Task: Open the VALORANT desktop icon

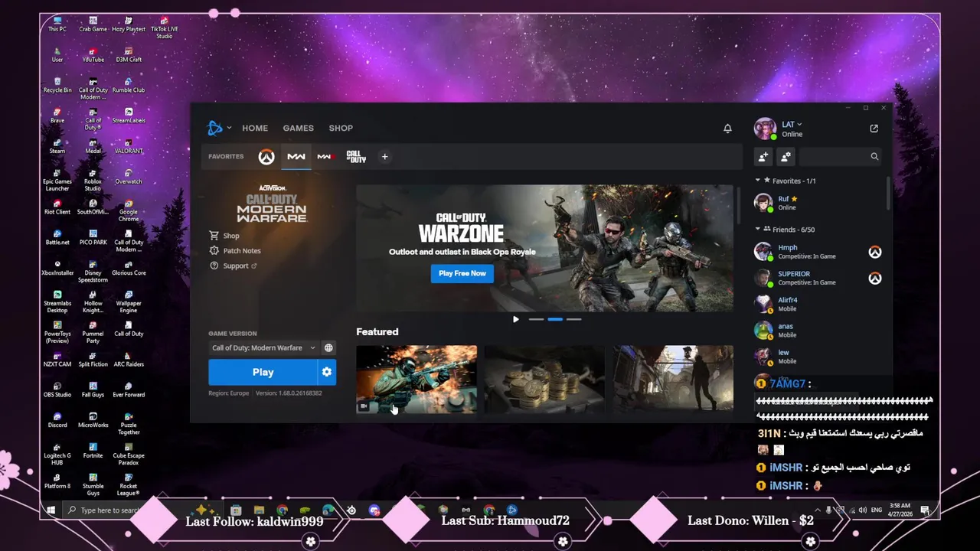Action: pyautogui.click(x=129, y=146)
